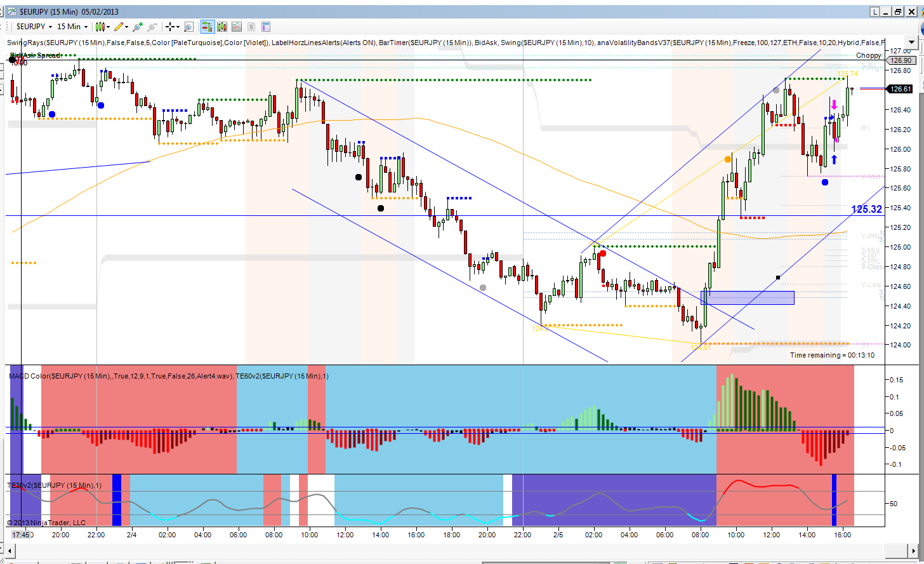This screenshot has width=924, height=564.
Task: Select the crosshair cursor tool
Action: (170, 27)
